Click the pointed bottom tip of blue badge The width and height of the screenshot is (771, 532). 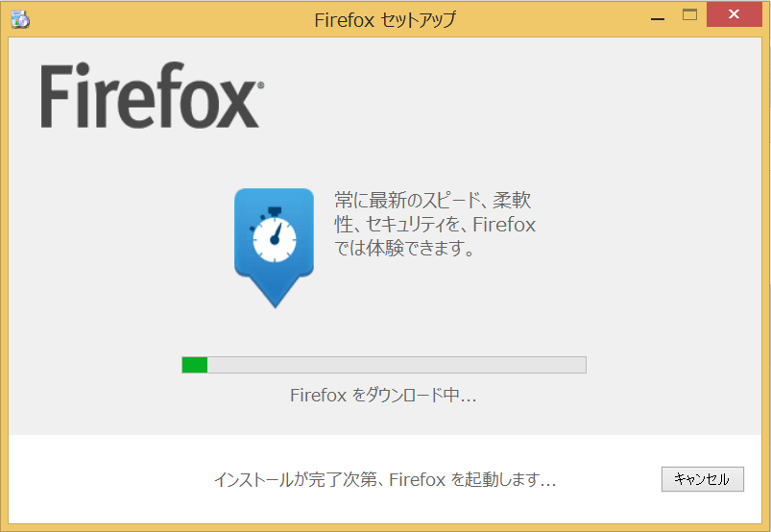pos(275,299)
